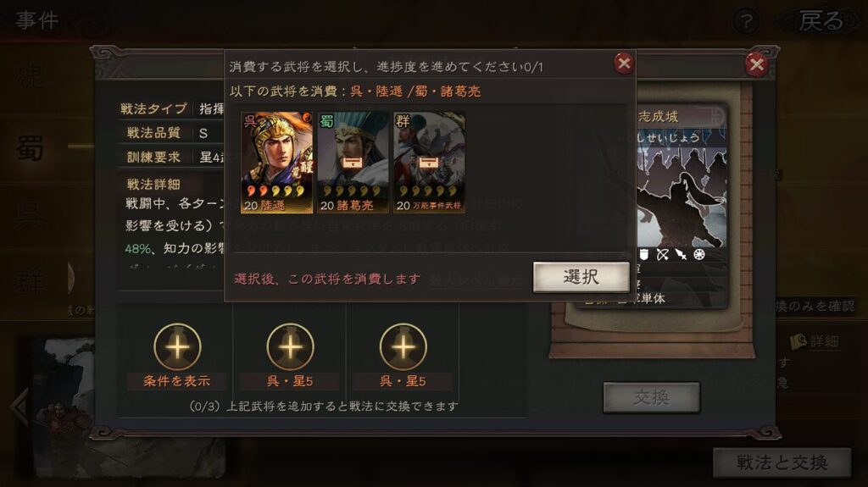Open the 条件を表示 plus slot
868x487 pixels.
click(177, 347)
